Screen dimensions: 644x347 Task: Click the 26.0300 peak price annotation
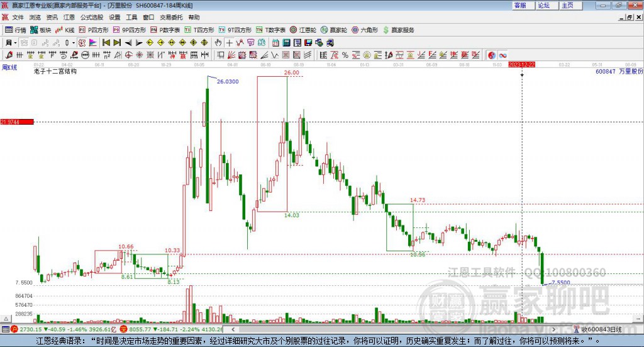click(x=228, y=81)
